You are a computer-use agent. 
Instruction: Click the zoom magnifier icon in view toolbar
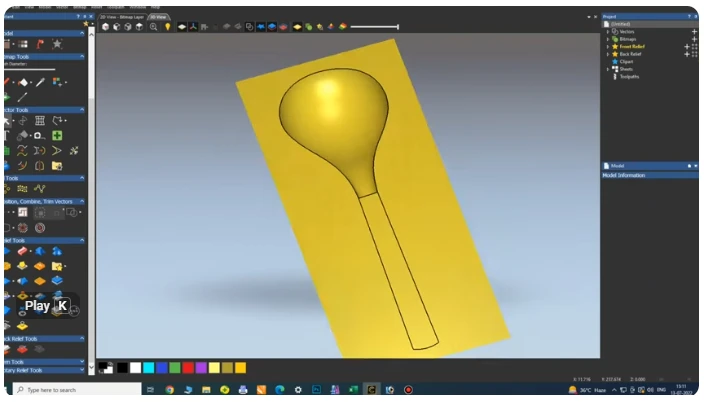(x=154, y=27)
